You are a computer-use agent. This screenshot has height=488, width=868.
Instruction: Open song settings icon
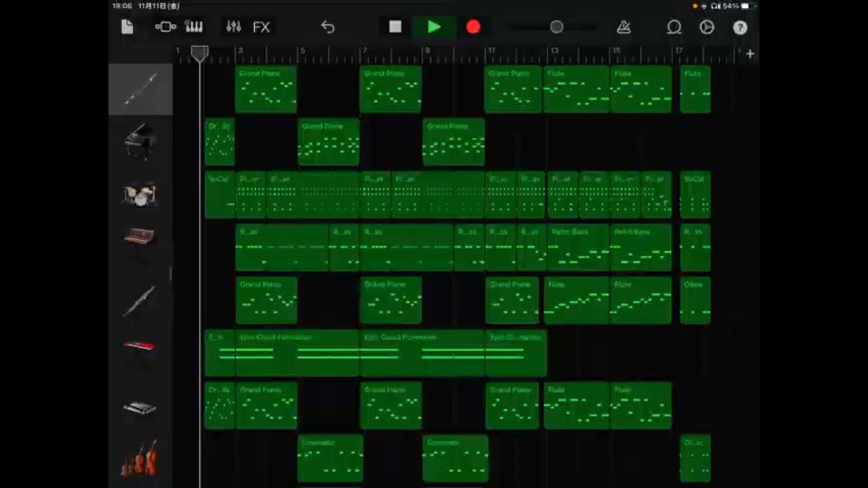click(x=707, y=27)
